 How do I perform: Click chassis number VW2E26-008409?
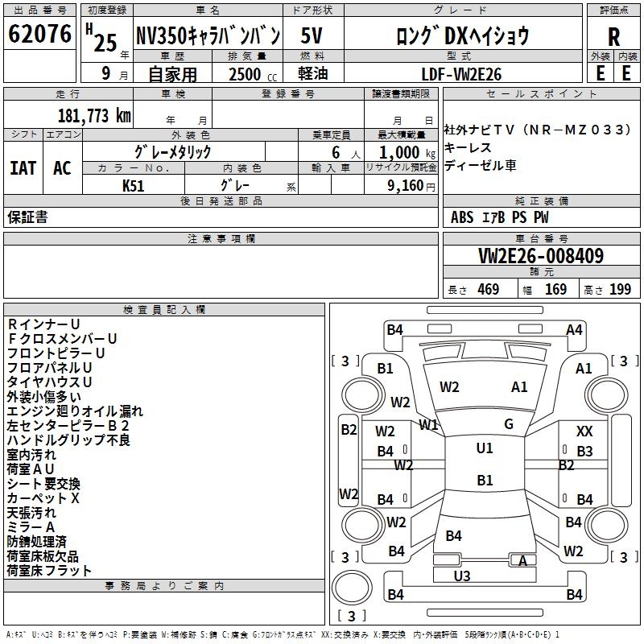pyautogui.click(x=541, y=256)
